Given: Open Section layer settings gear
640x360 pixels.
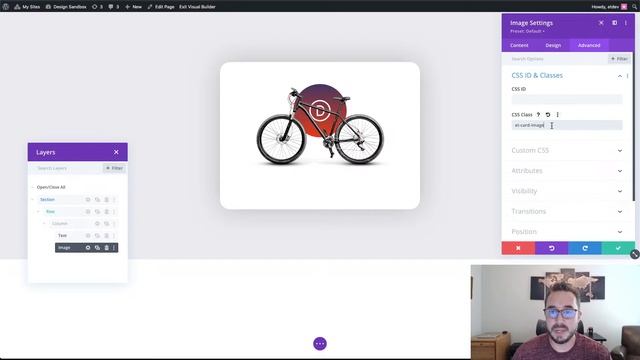Looking at the screenshot, I should 88,200.
